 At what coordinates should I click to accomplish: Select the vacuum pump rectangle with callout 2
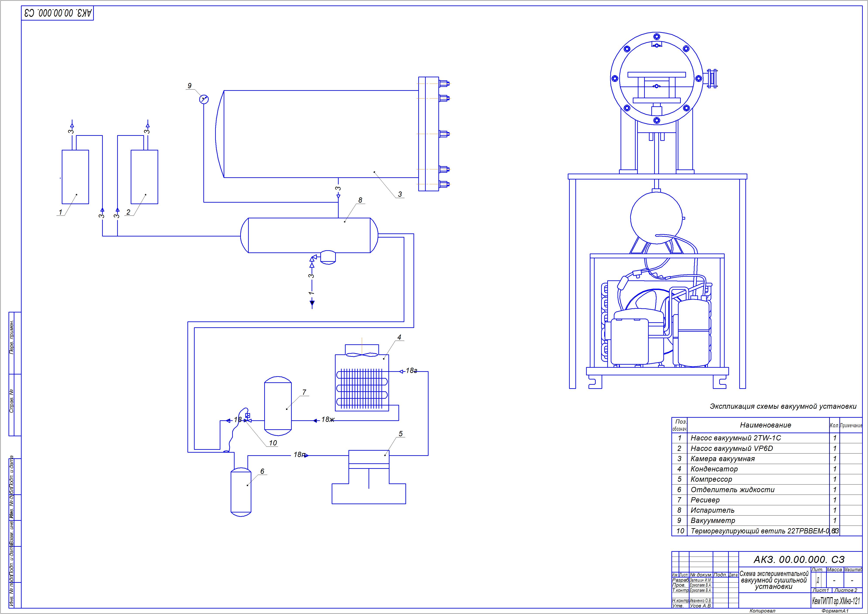pos(144,177)
